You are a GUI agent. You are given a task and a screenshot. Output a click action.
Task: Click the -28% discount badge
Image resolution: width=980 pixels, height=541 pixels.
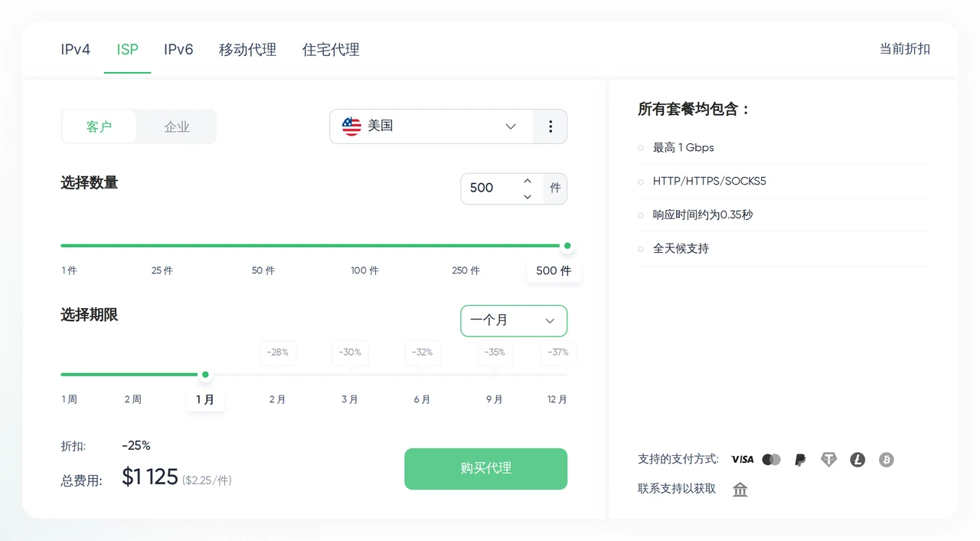click(278, 352)
